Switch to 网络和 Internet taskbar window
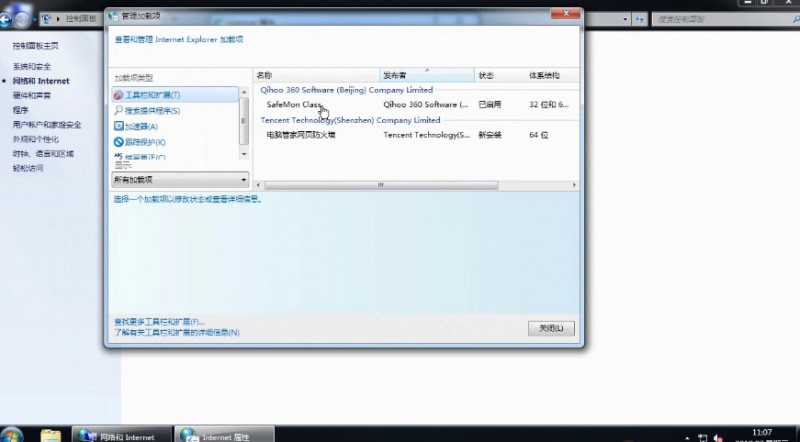 (121, 436)
